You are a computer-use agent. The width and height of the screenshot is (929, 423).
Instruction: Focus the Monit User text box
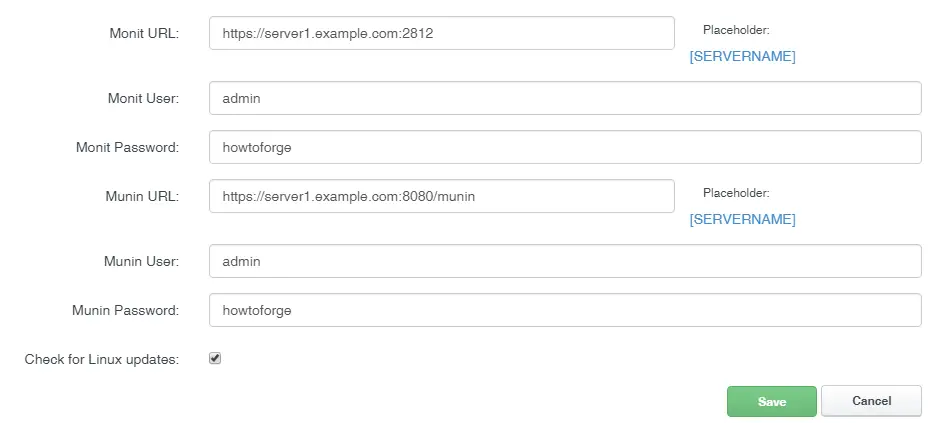coord(565,98)
